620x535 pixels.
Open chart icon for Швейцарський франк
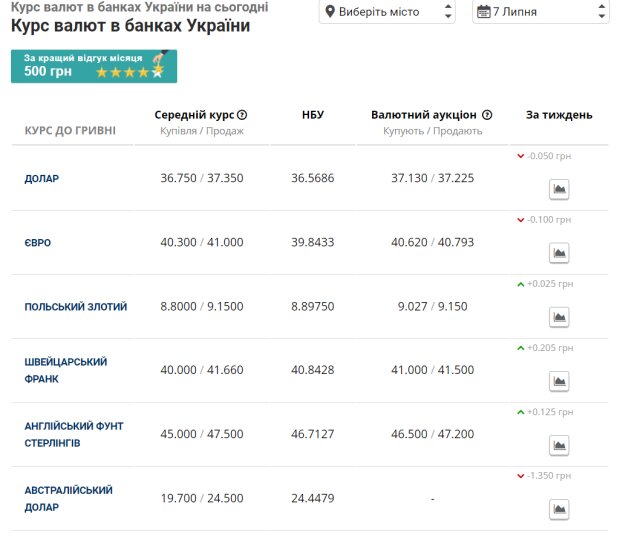pos(559,381)
